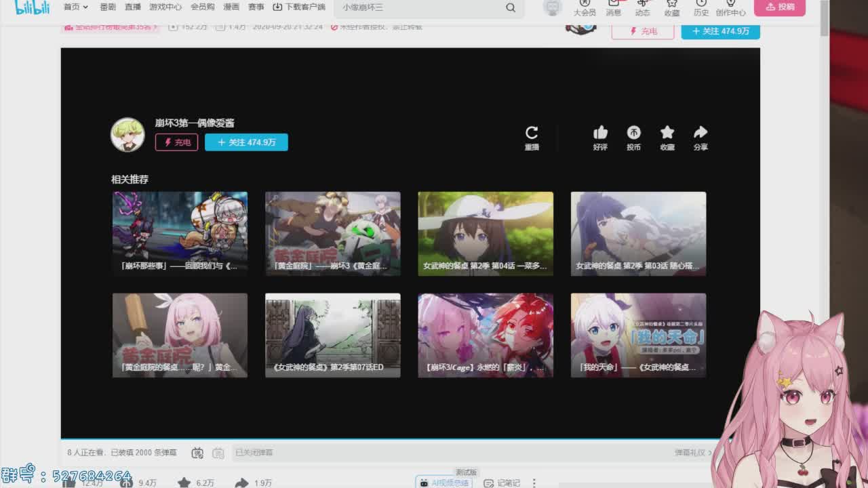
Task: Open 崩坏3/Cage 永燃的薪炎 thumbnail
Action: tap(486, 335)
